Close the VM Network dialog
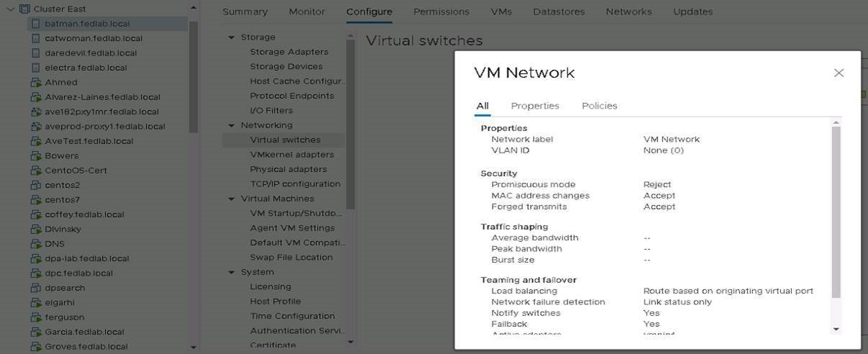 pos(839,73)
